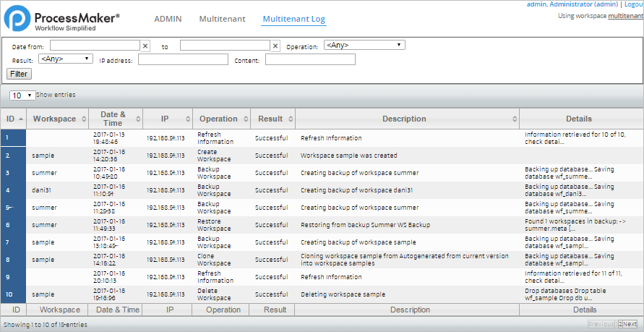
Task: Change the Show entries count dropdown
Action: 22,95
